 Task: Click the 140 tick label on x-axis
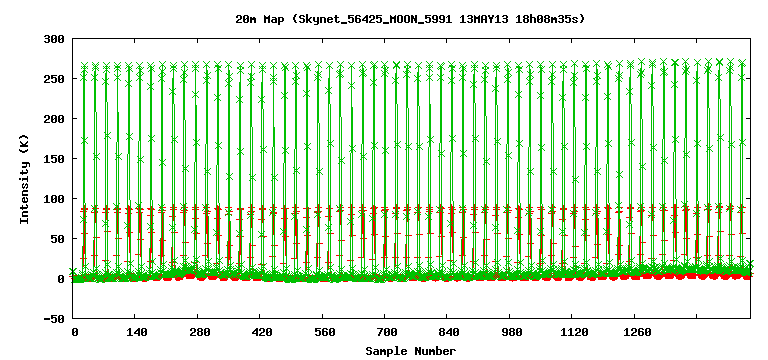click(137, 332)
